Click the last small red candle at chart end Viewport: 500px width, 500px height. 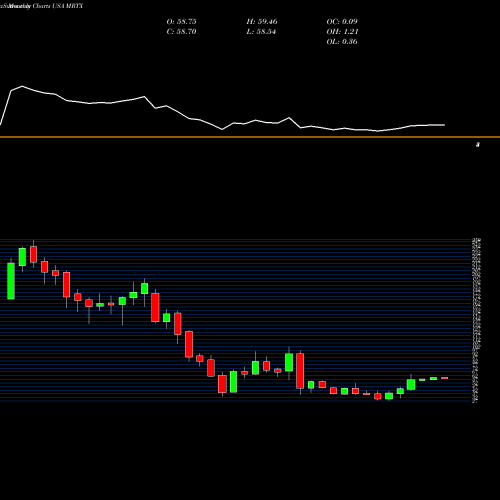[x=444, y=378]
